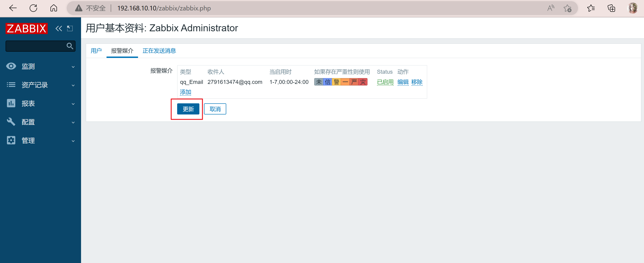Click the red 灾 severity swatch
This screenshot has width=644, height=263.
coord(363,82)
